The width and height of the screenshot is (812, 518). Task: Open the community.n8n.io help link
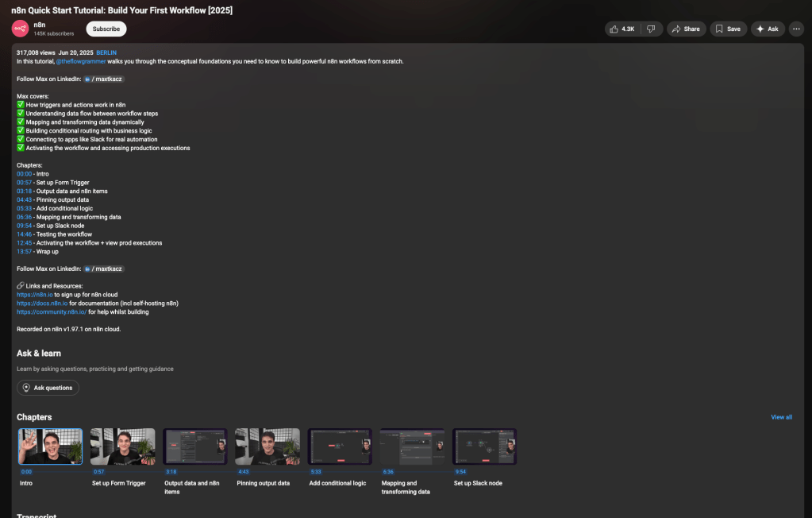tap(52, 312)
